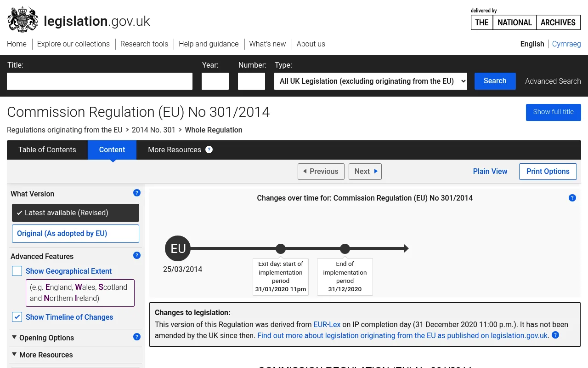Select the Content tab
Screen dimensions: 588x368
coord(112,150)
